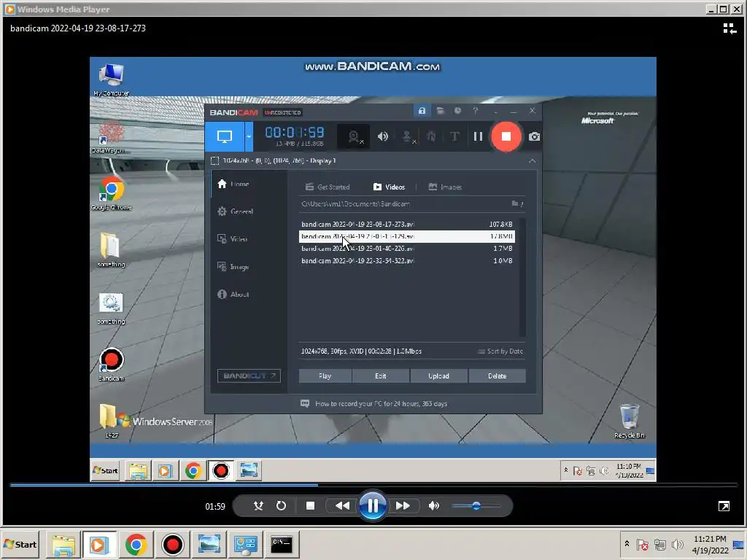Image resolution: width=747 pixels, height=560 pixels.
Task: Click the video seek progress bar
Action: click(373, 485)
